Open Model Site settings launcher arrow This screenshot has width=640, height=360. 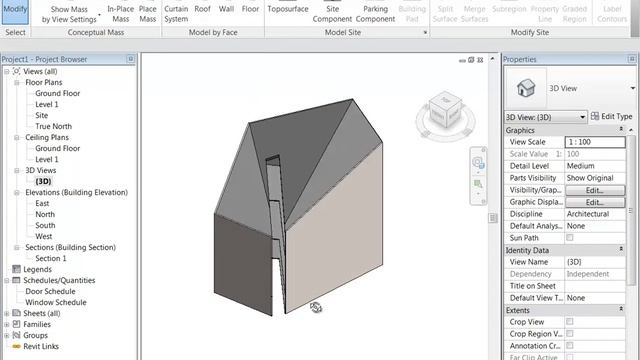click(425, 32)
